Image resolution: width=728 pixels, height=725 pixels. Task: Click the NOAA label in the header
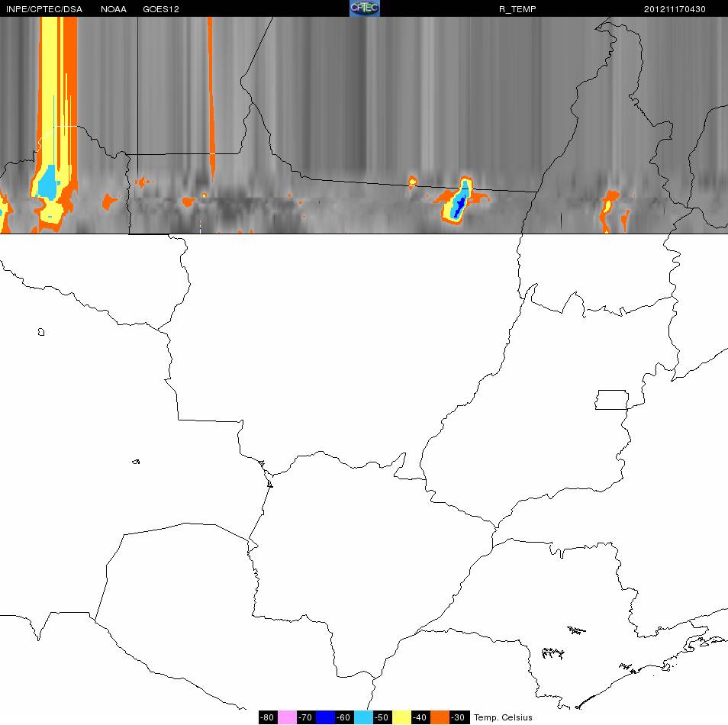(x=113, y=9)
